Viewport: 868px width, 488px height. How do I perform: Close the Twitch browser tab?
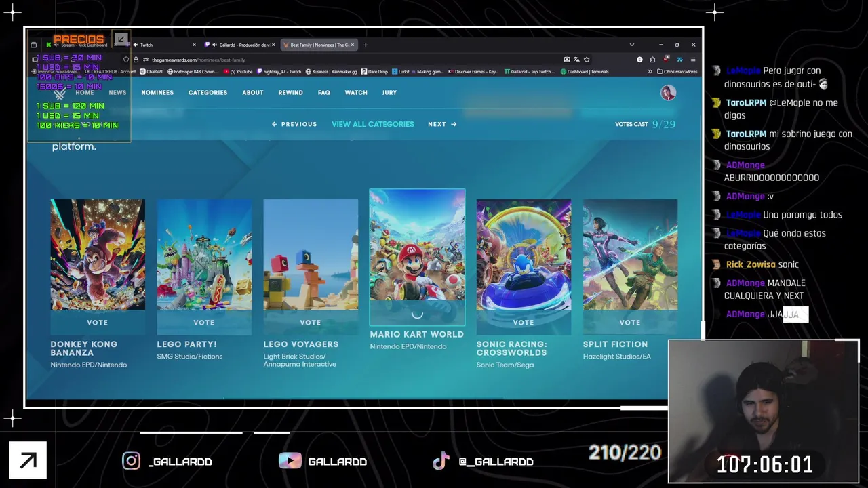click(x=194, y=45)
